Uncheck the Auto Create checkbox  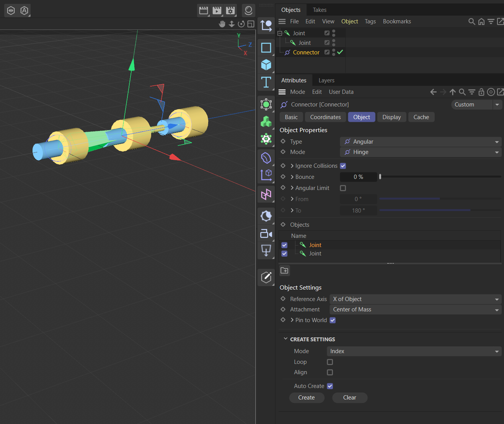[330, 386]
